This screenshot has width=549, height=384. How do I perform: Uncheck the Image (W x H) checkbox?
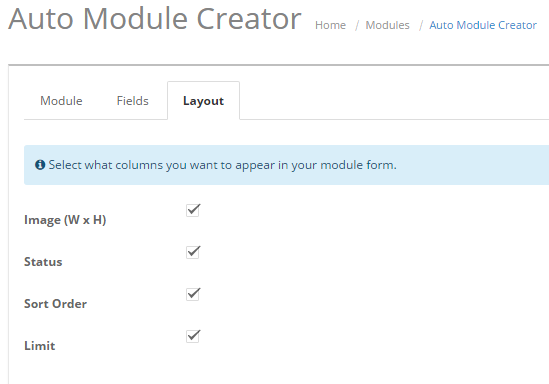pyautogui.click(x=193, y=210)
